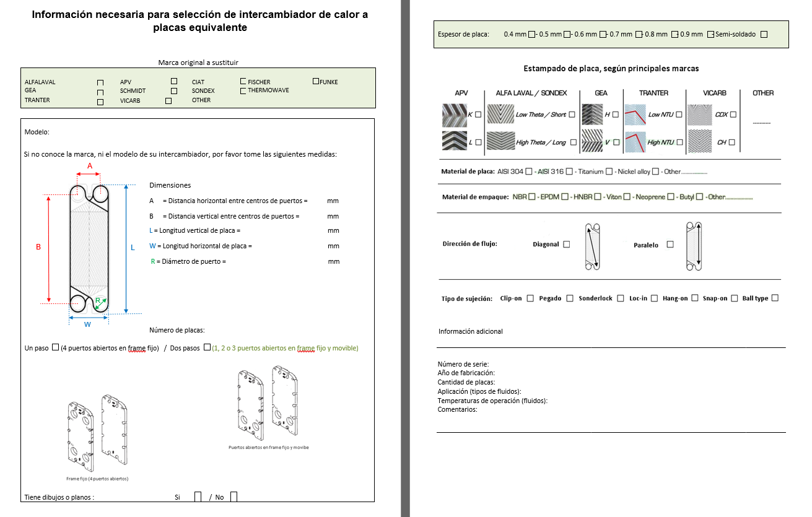Image resolution: width=812 pixels, height=517 pixels.
Task: Select 0.8 mm plate thickness checkbox
Action: [x=674, y=35]
